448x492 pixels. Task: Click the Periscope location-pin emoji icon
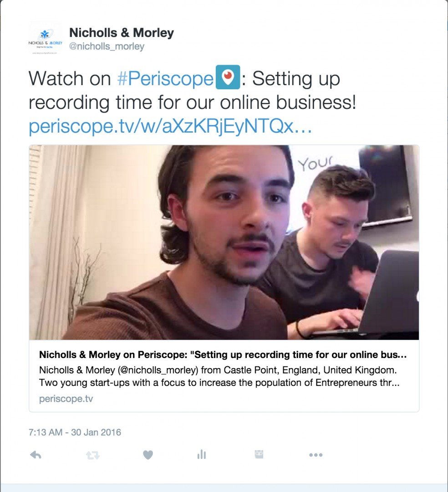[x=228, y=77]
